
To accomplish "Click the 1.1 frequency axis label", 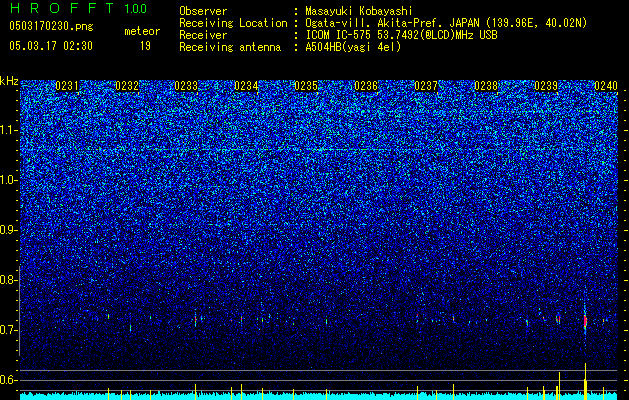I will click(x=9, y=130).
